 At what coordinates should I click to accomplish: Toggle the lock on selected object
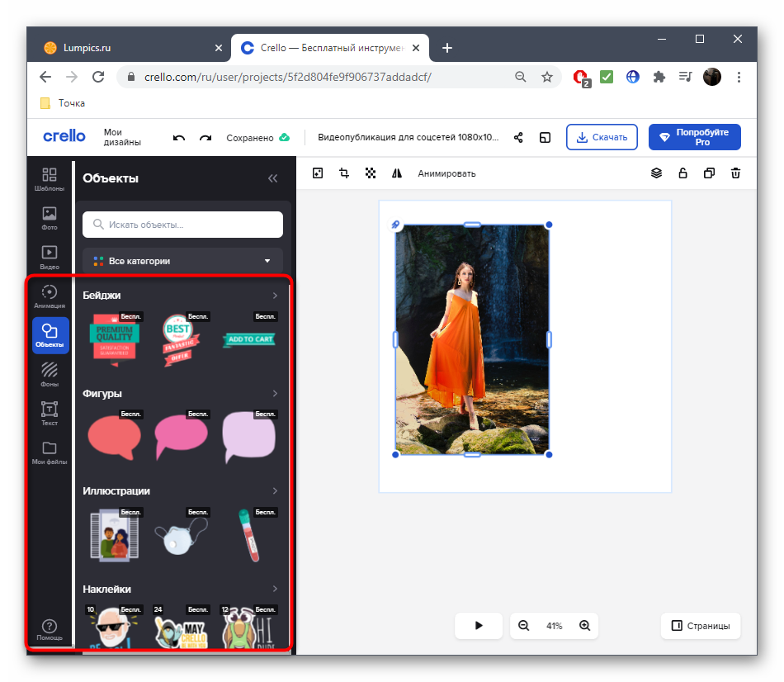[682, 173]
